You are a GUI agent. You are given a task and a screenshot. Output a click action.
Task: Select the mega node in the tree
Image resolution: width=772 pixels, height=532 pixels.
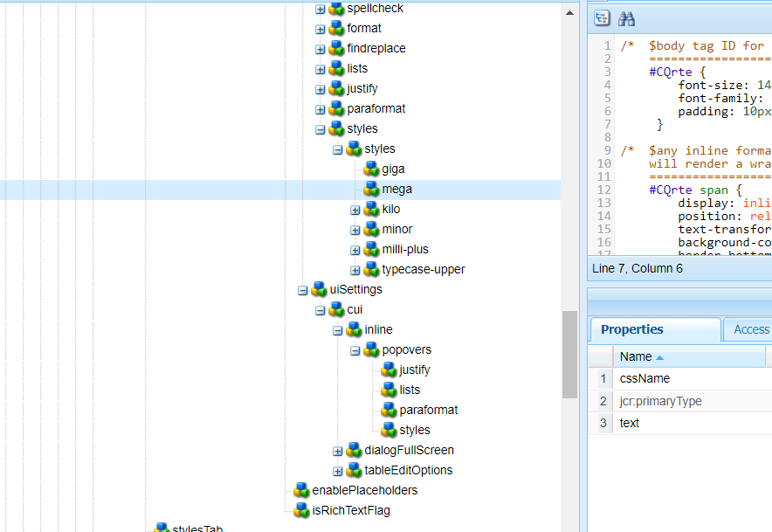pyautogui.click(x=396, y=189)
